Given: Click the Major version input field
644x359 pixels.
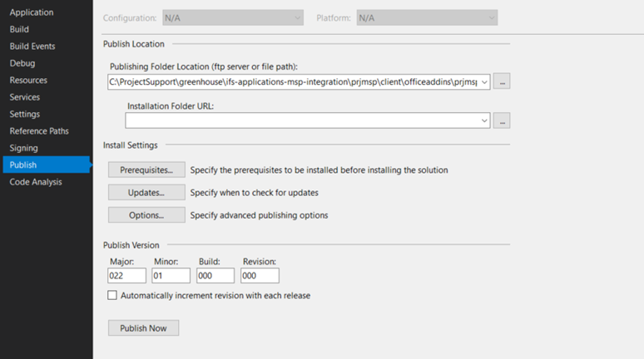Looking at the screenshot, I should (126, 275).
